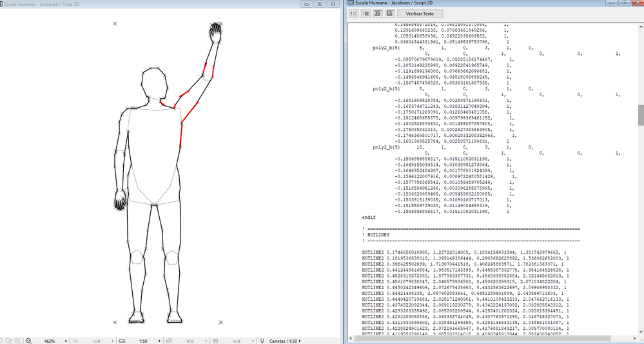
Task: Click the layer combination icon
Action: [x=168, y=341]
